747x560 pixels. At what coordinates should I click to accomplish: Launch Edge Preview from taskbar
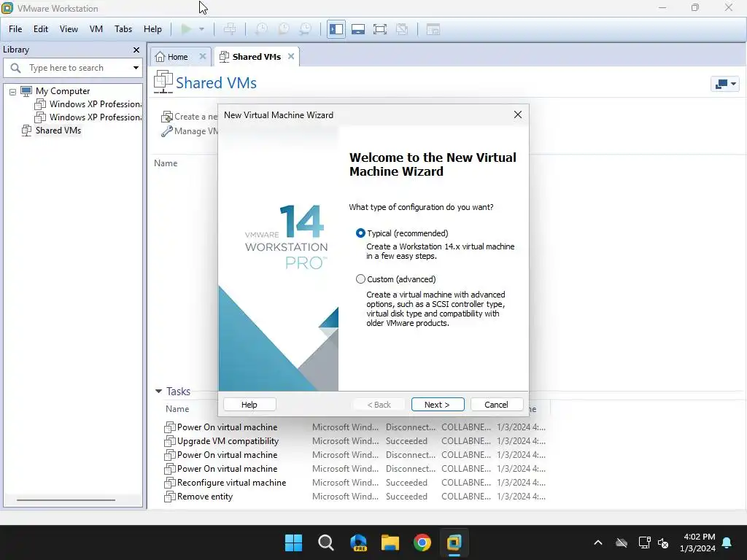coord(358,542)
